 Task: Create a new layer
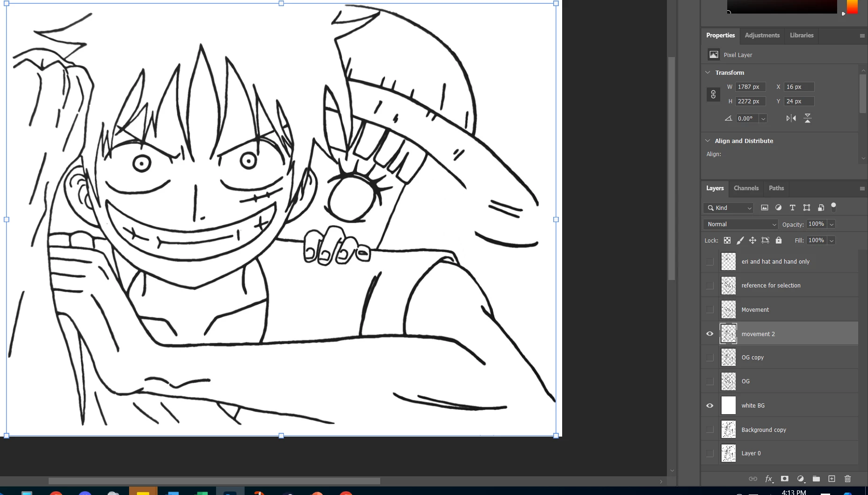point(832,479)
